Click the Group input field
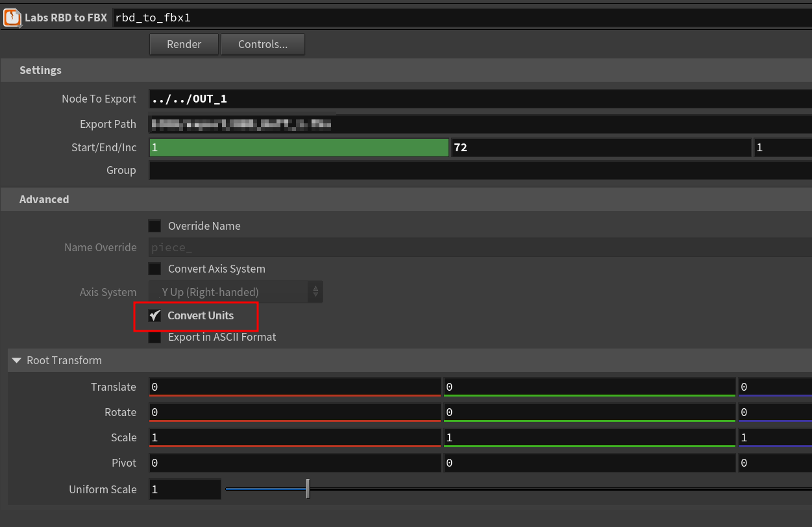Screen dimensions: 812x527 click(x=480, y=170)
